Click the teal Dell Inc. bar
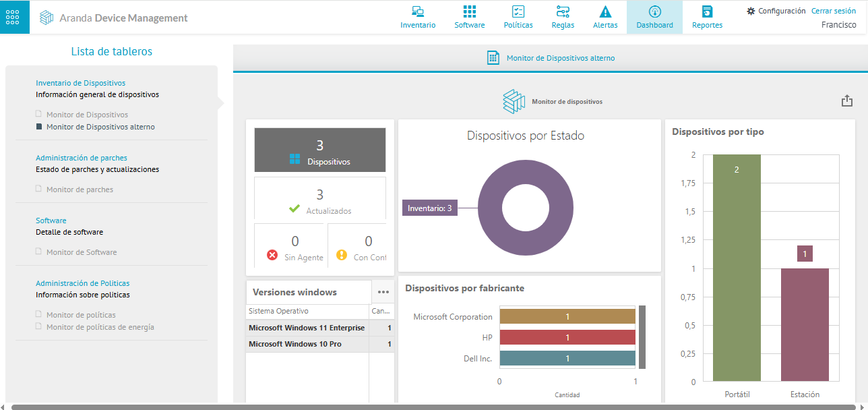The height and width of the screenshot is (410, 868). click(x=567, y=359)
